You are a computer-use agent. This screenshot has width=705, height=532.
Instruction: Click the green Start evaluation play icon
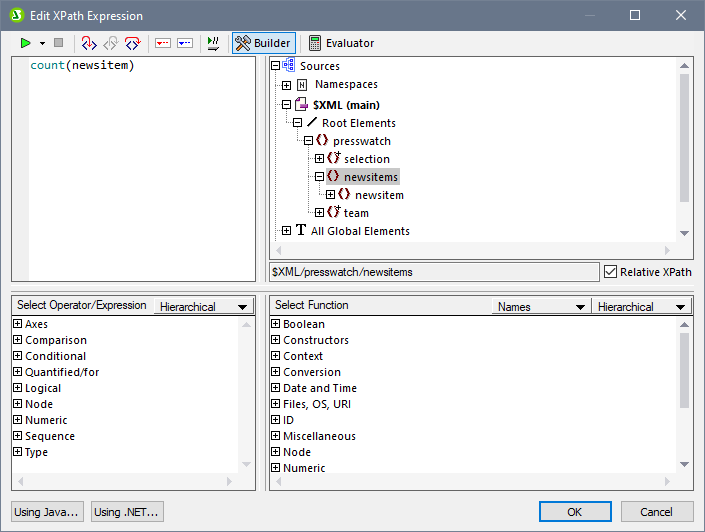pos(25,43)
